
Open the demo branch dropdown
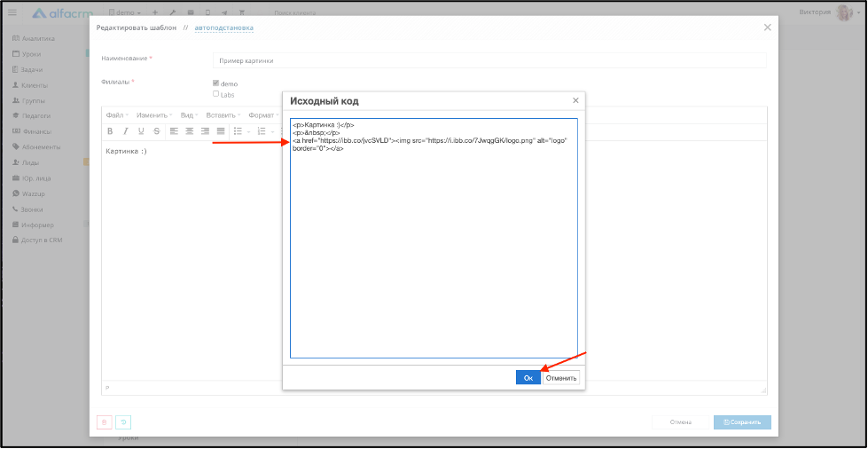(x=126, y=12)
